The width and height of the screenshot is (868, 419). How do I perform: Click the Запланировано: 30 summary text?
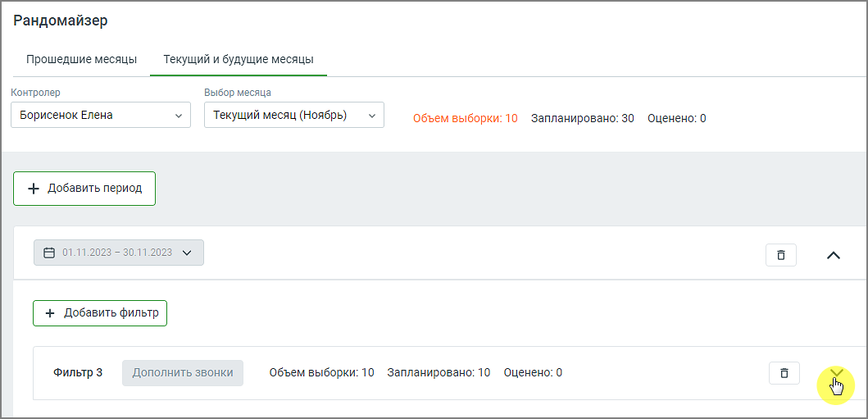(582, 118)
